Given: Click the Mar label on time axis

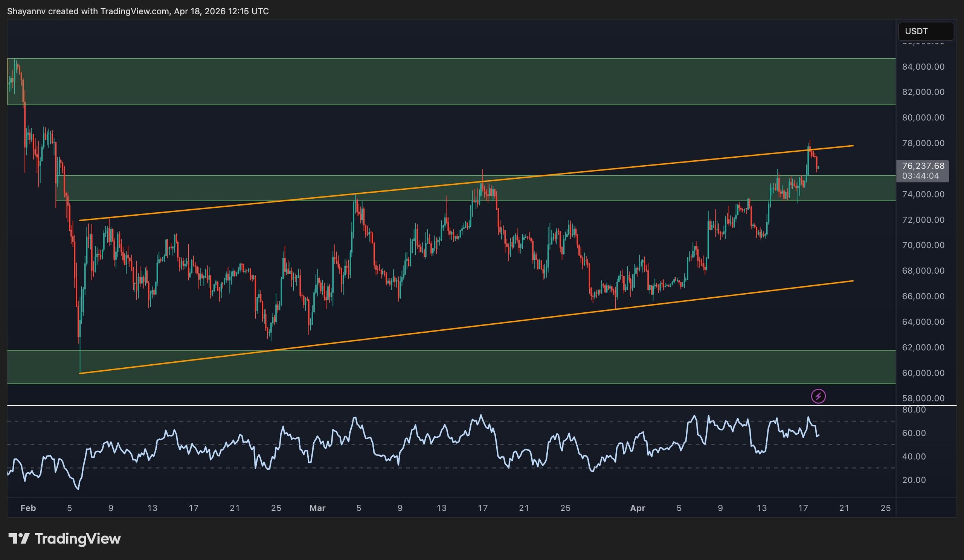Looking at the screenshot, I should tap(317, 508).
